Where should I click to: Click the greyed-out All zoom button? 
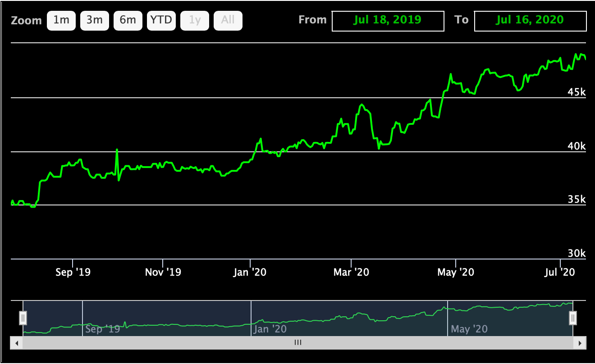(x=228, y=20)
